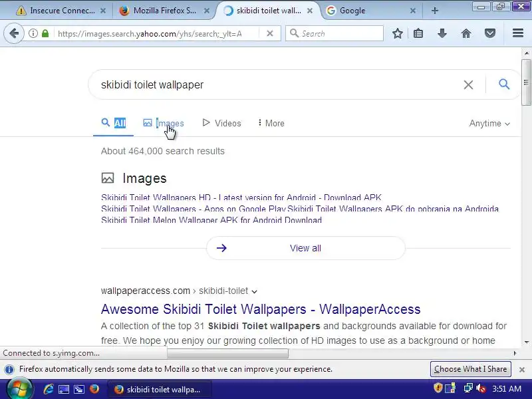The height and width of the screenshot is (399, 532).
Task: Click the muted volume tray icon
Action: (481, 388)
